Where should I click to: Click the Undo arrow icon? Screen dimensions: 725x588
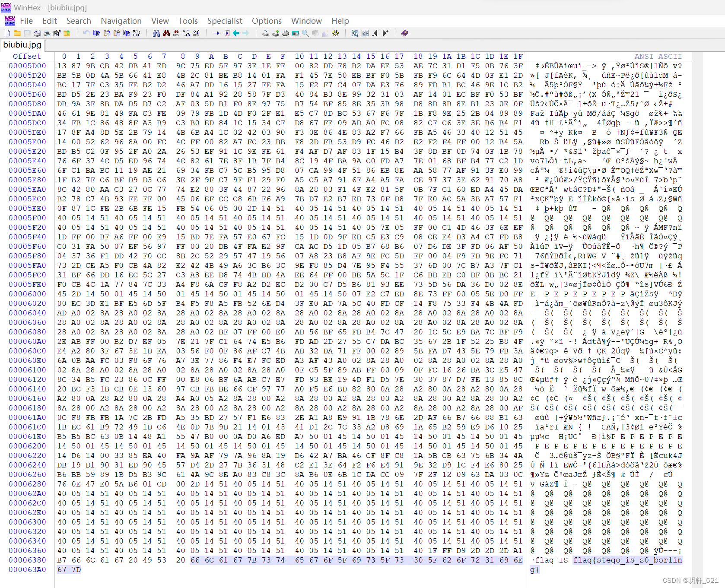tap(86, 33)
